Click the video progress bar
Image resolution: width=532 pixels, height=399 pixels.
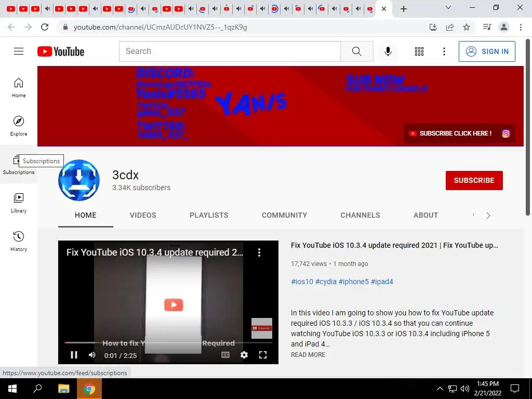[x=168, y=343]
